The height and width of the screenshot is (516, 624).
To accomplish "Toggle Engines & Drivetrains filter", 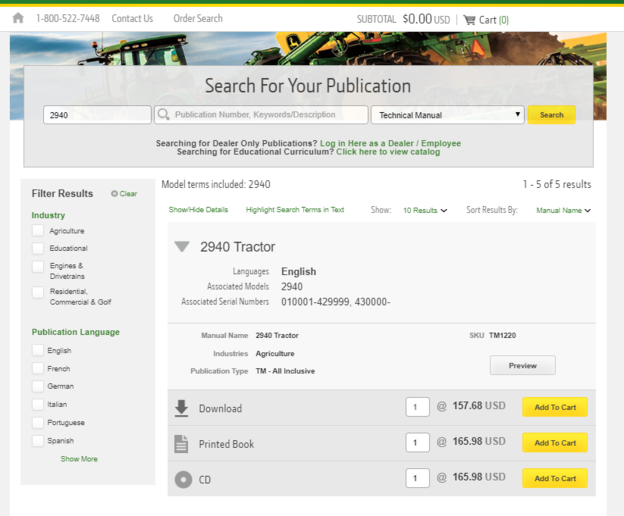I will pyautogui.click(x=38, y=266).
